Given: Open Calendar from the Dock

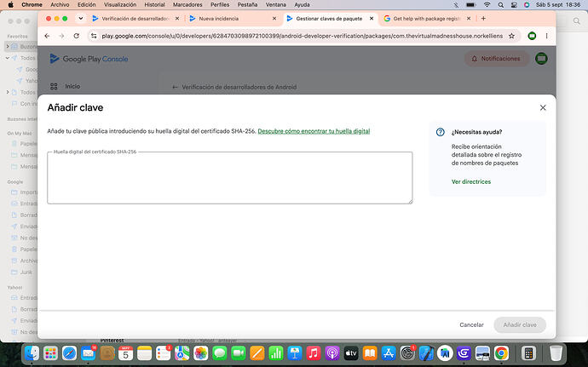Looking at the screenshot, I should point(125,353).
